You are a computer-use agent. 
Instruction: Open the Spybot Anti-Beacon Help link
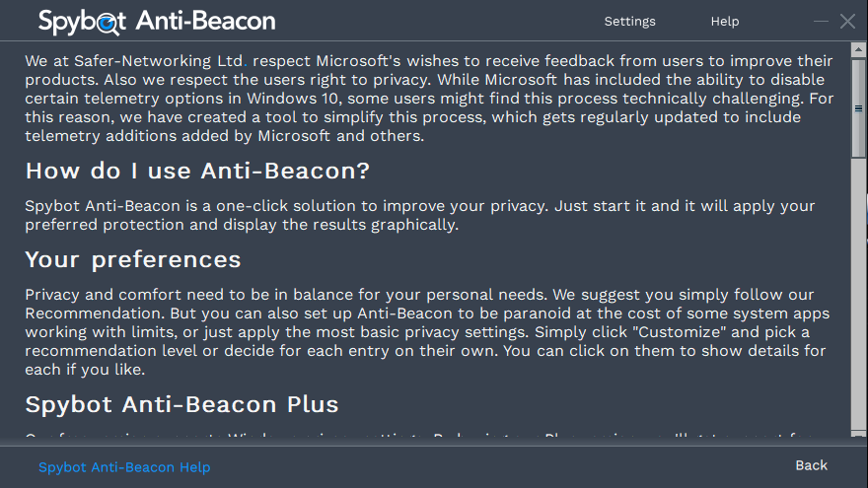point(124,467)
